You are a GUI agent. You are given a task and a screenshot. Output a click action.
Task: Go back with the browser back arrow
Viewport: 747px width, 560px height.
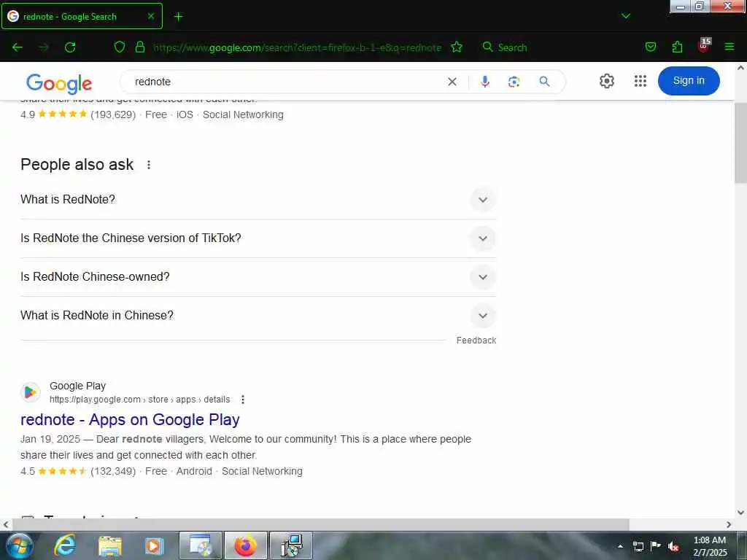pyautogui.click(x=18, y=47)
